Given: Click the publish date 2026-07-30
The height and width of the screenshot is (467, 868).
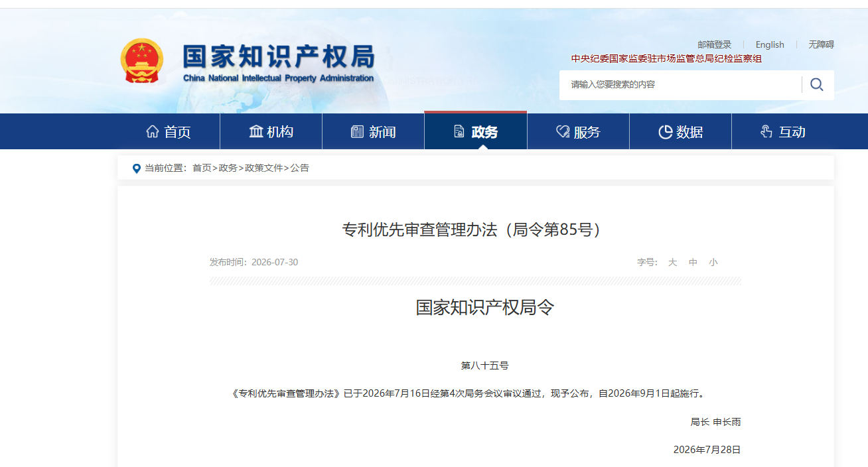Looking at the screenshot, I should tap(275, 262).
